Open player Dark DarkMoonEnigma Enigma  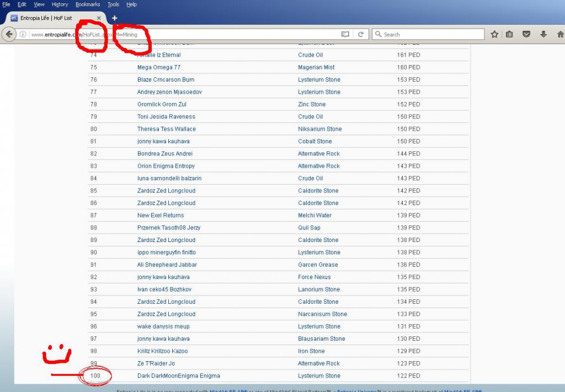178,376
